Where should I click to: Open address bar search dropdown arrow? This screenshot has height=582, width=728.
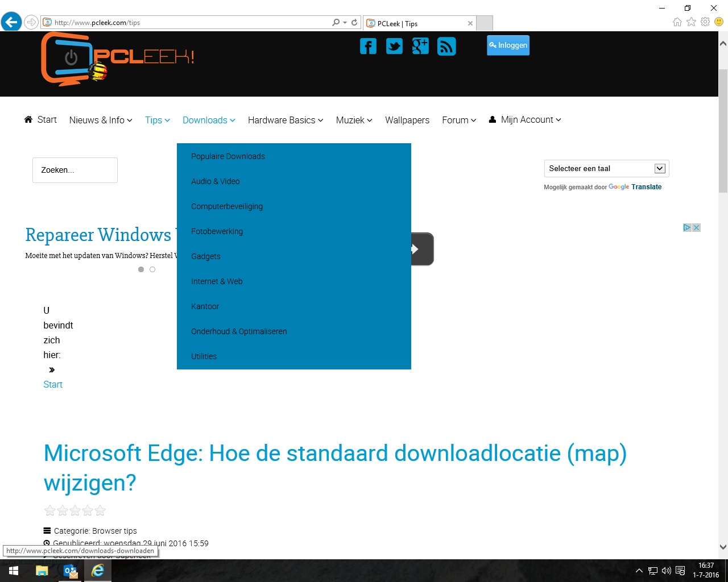(x=345, y=23)
